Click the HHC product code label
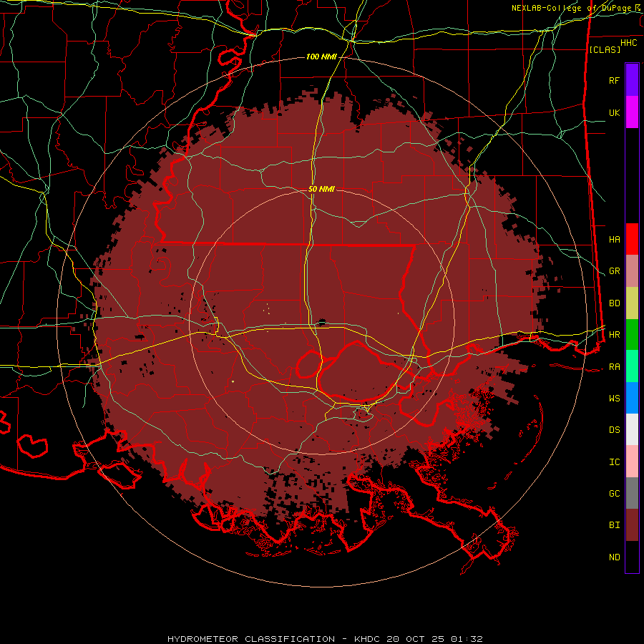This screenshot has height=644, width=644. [x=628, y=43]
